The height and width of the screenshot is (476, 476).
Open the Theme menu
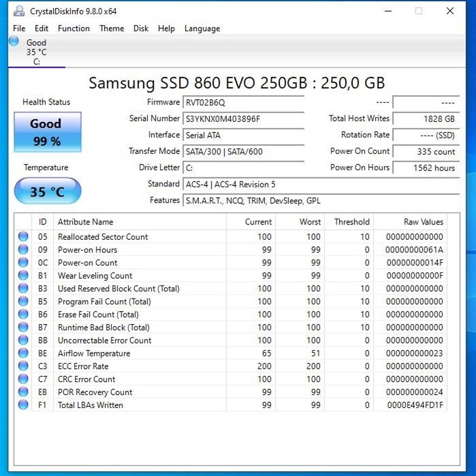tap(112, 28)
